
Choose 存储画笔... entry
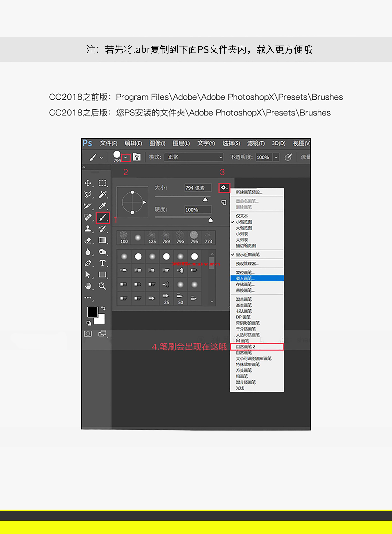pos(245,284)
